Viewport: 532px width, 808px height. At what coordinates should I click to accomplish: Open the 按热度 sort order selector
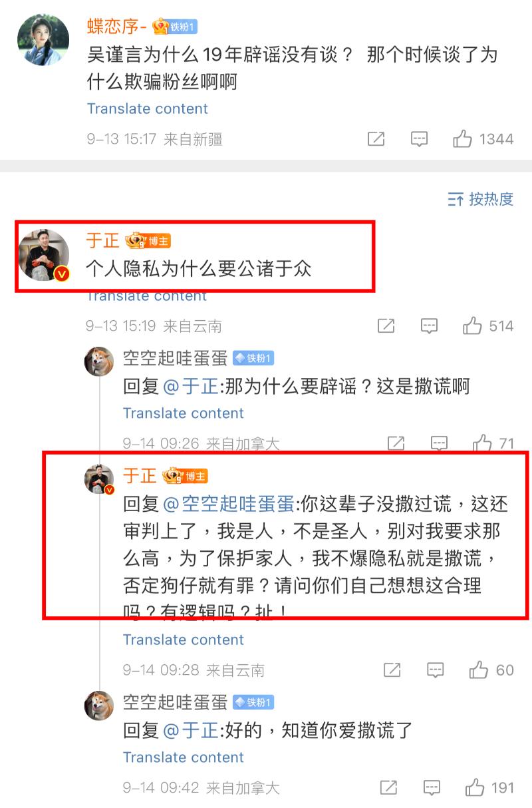click(481, 199)
